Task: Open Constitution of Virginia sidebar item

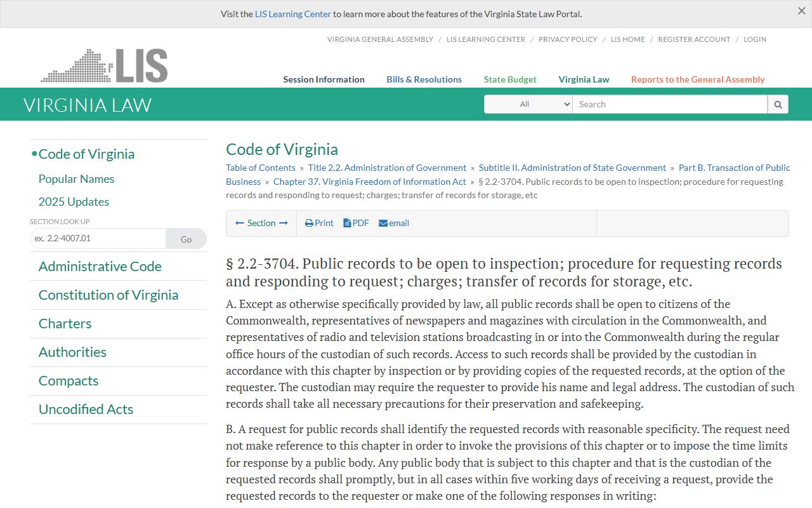Action: tap(108, 295)
